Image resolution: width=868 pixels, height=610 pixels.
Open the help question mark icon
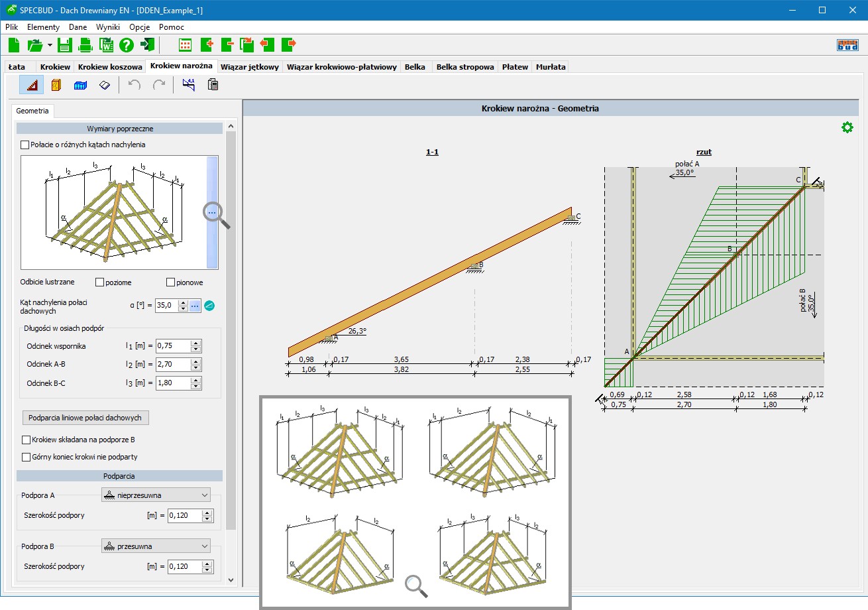click(x=127, y=45)
